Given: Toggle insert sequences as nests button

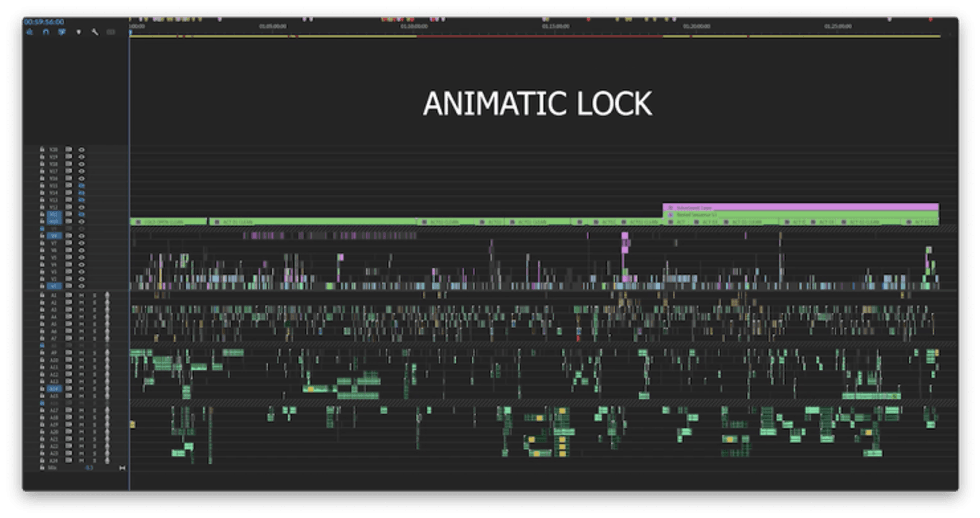Looking at the screenshot, I should click(x=29, y=32).
